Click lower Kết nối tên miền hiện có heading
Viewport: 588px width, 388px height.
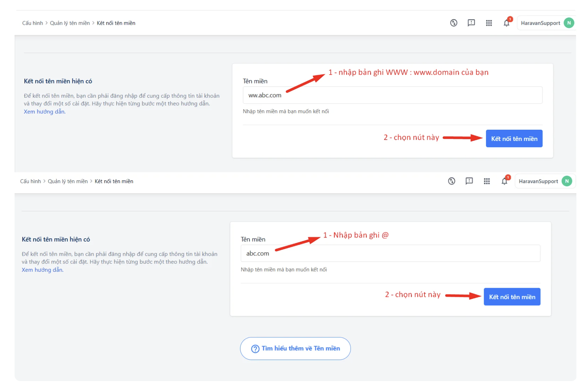(x=56, y=239)
